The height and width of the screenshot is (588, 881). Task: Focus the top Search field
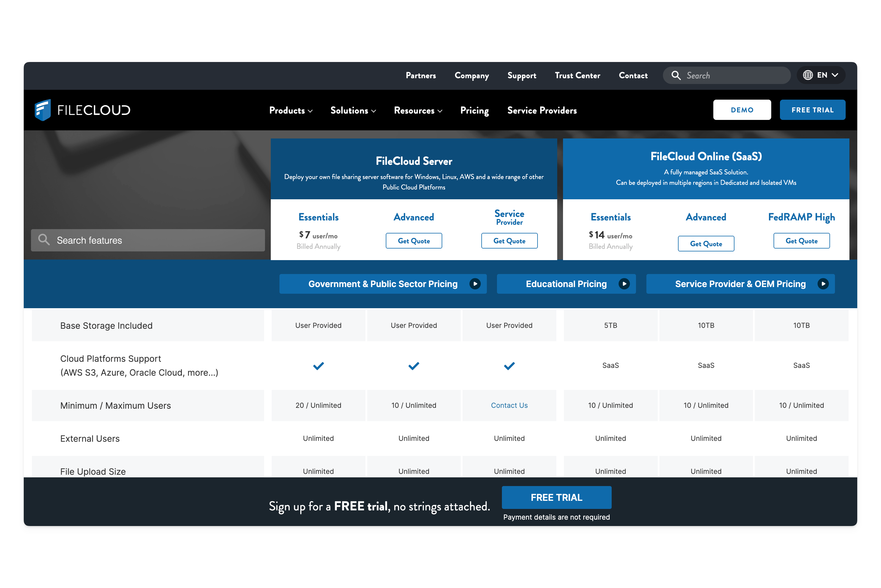(727, 75)
